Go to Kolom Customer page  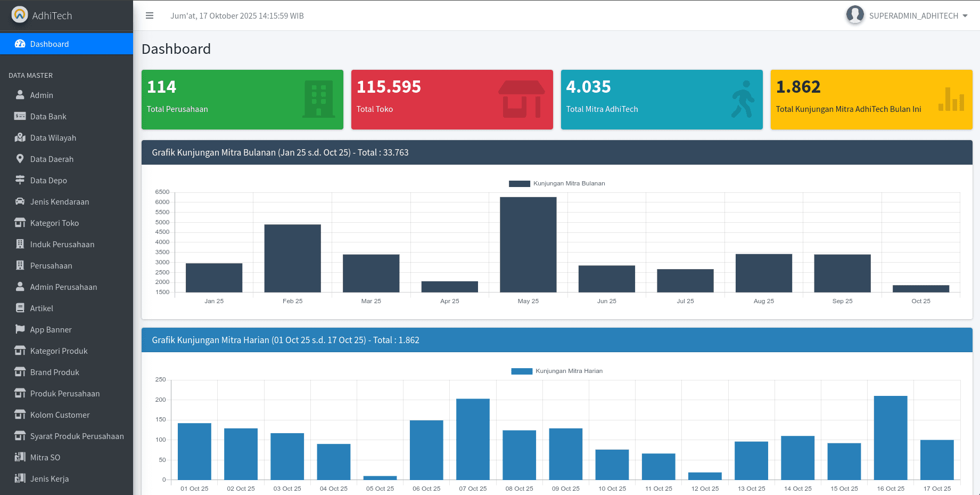click(67, 415)
